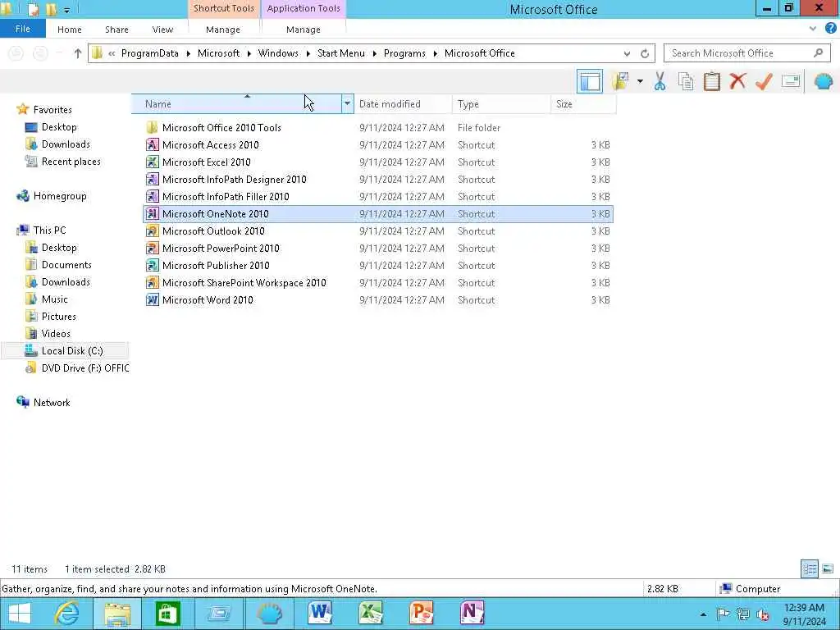
Task: Open Local Disk (C:) in navigation pane
Action: coord(66,351)
